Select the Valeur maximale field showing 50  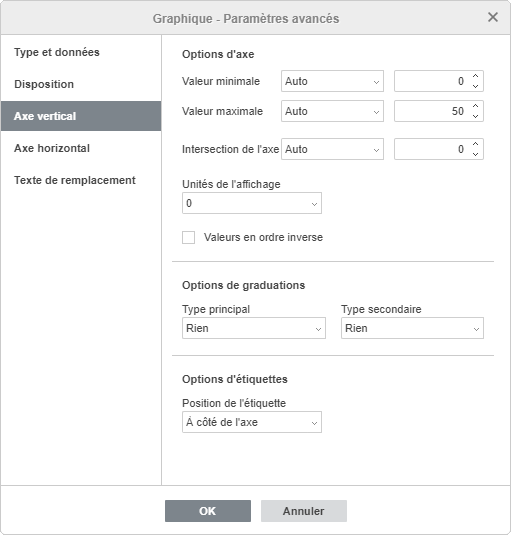point(433,111)
